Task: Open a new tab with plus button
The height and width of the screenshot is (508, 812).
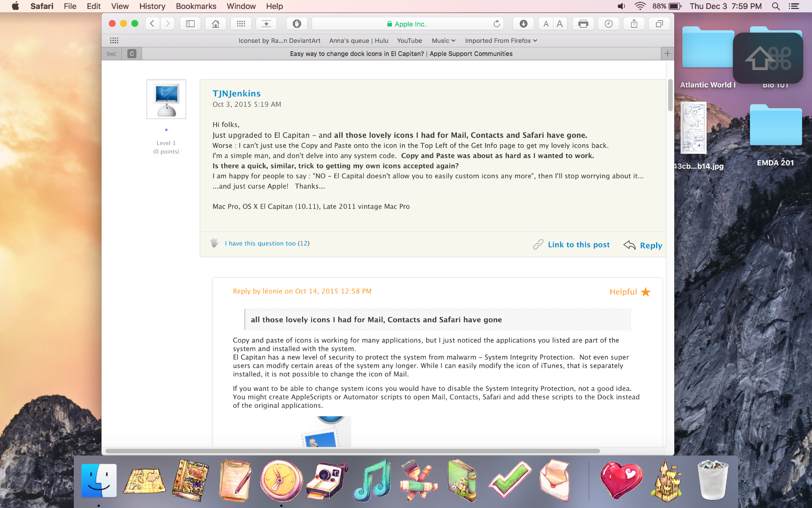Action: [x=667, y=54]
